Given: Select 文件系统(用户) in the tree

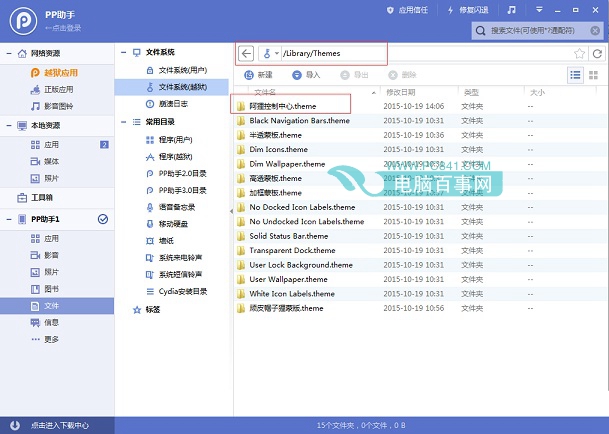Looking at the screenshot, I should (179, 70).
